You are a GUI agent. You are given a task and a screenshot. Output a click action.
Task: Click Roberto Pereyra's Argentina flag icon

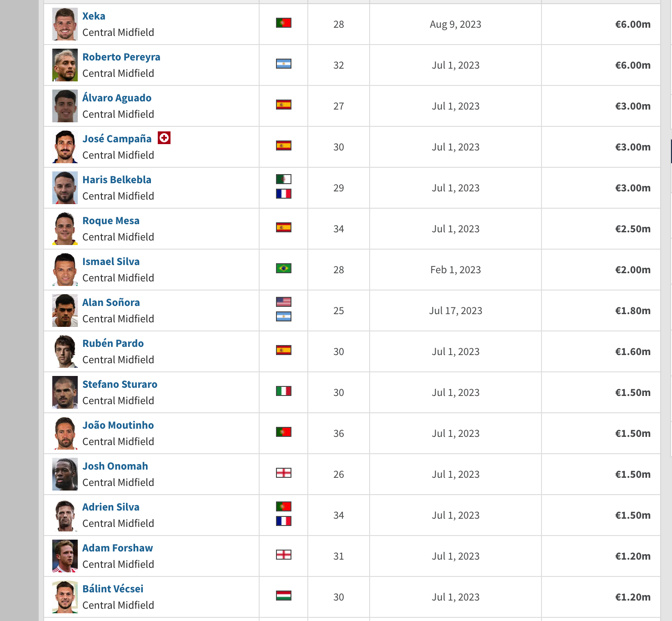(x=284, y=64)
